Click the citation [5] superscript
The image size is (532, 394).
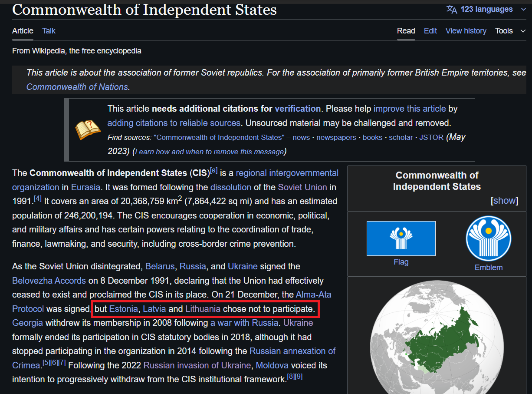[x=46, y=363]
